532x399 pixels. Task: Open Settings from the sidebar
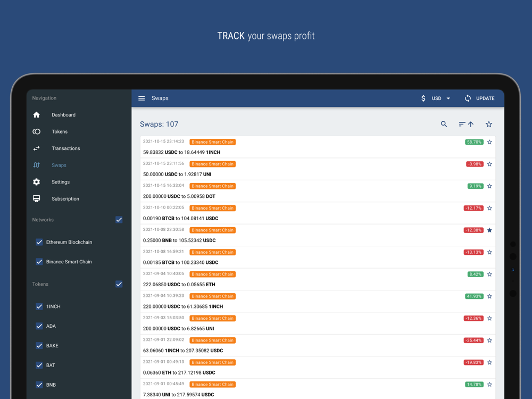click(61, 182)
